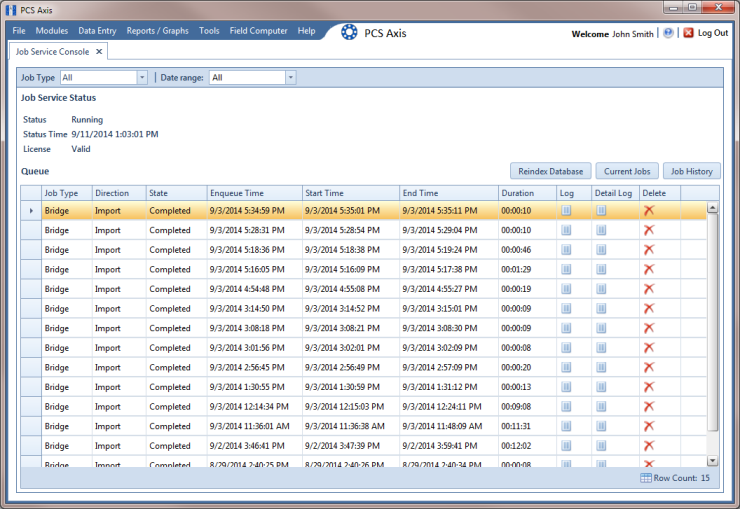This screenshot has height=509, width=740.
Task: Open the File menu
Action: point(19,31)
